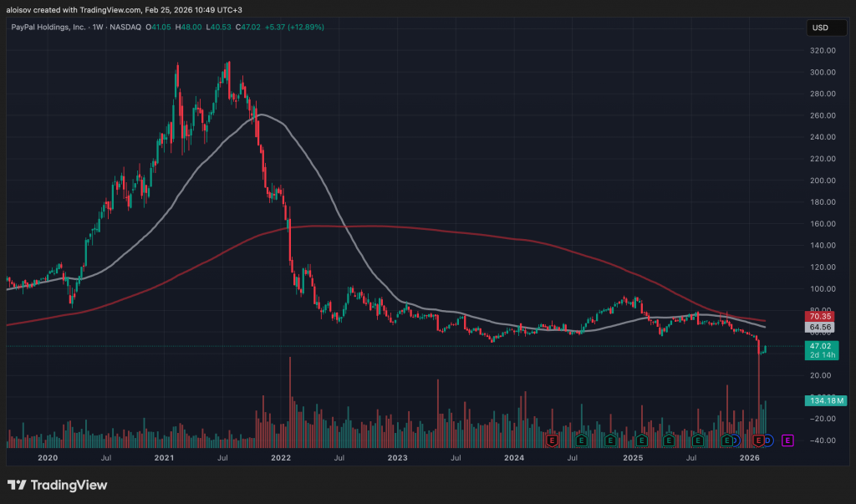The width and height of the screenshot is (856, 504).
Task: Click the 2023 label on the time axis
Action: tap(397, 458)
